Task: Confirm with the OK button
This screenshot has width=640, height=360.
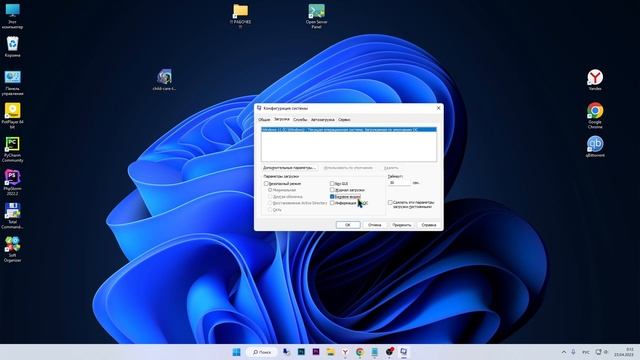Action: click(x=348, y=225)
